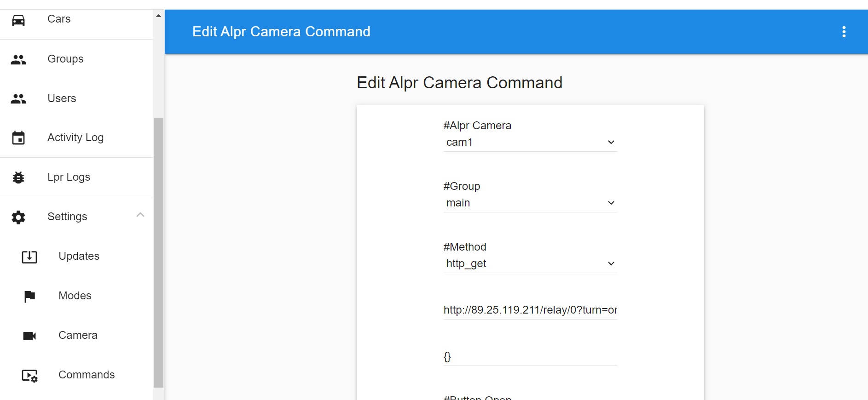Click the #Method label
This screenshot has height=400, width=868.
pos(465,247)
